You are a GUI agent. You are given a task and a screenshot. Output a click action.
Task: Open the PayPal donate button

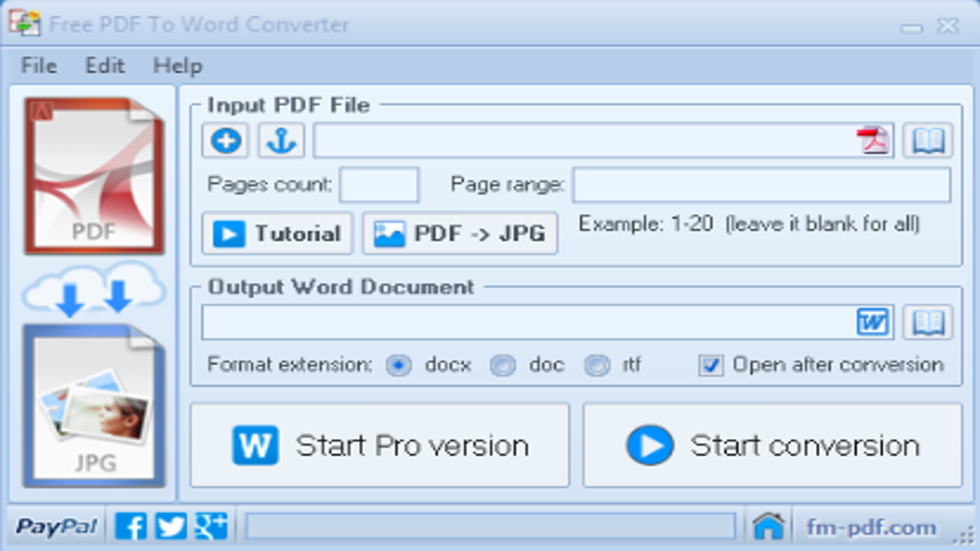point(57,527)
